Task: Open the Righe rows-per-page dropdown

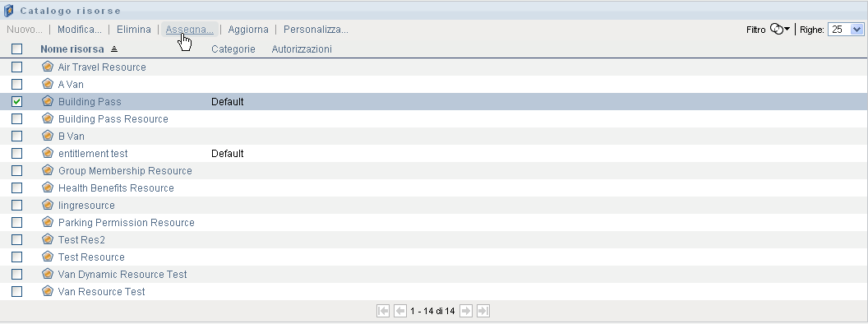Action: click(x=846, y=30)
